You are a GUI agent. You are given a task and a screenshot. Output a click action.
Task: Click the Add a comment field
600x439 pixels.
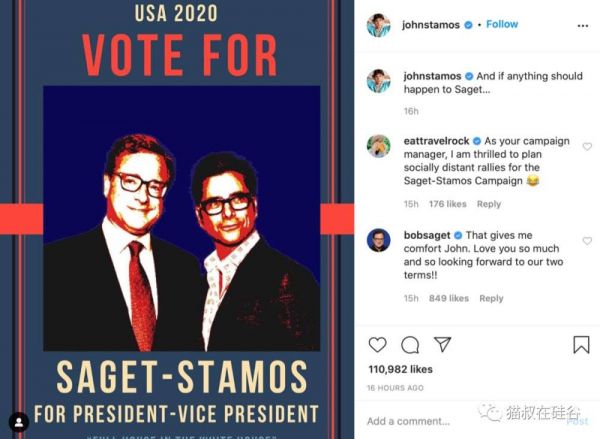[450, 421]
